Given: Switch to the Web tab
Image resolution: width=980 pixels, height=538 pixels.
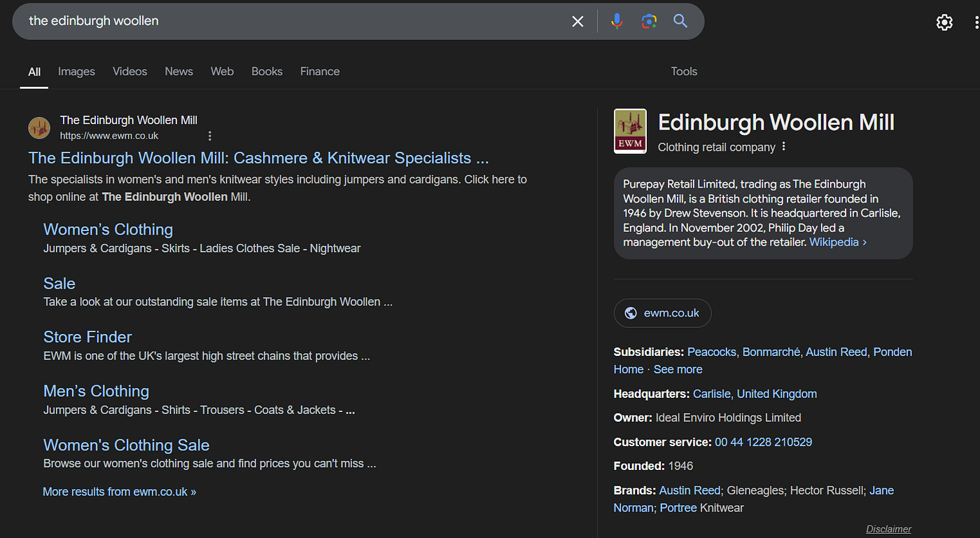Looking at the screenshot, I should coord(222,71).
